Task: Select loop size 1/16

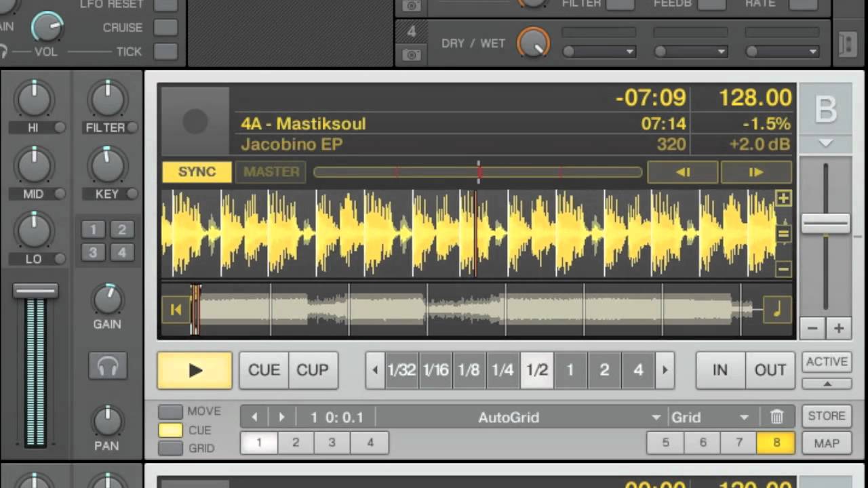Action: [435, 370]
